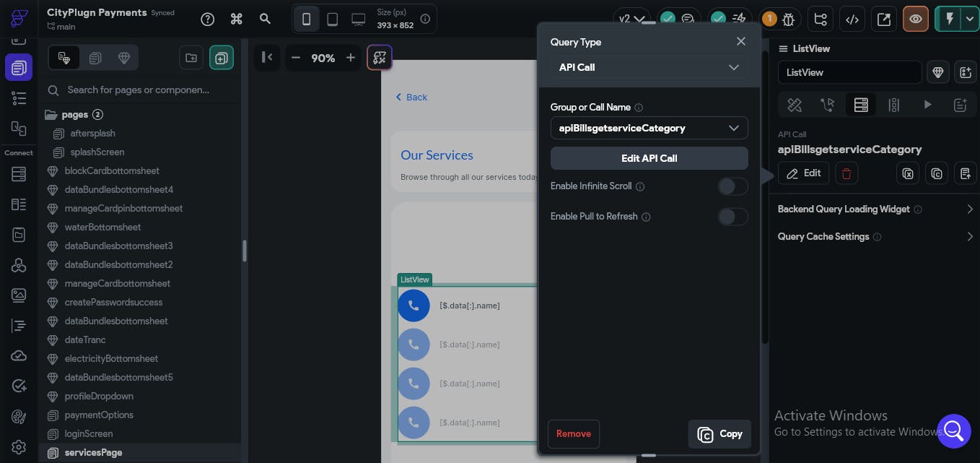This screenshot has width=980, height=463.
Task: Open the FlutterFlow logo home menu
Action: pos(19,19)
